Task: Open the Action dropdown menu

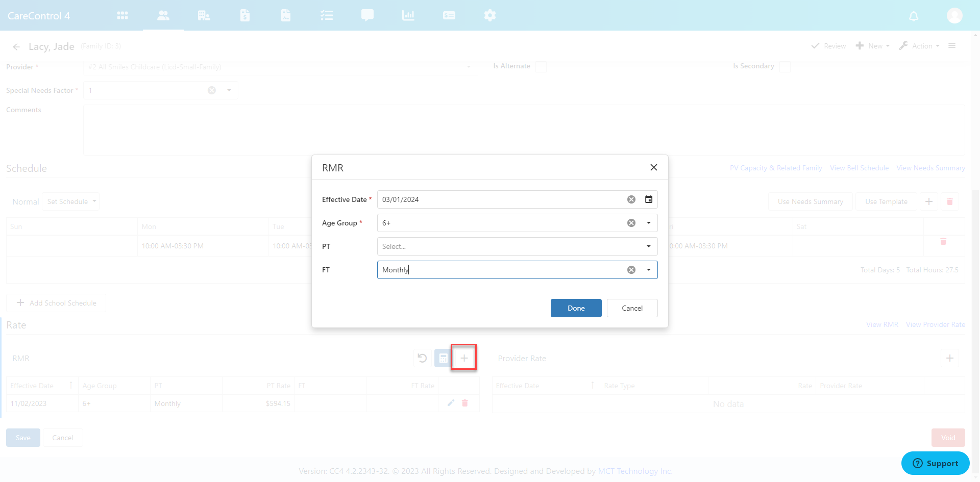Action: [x=919, y=46]
